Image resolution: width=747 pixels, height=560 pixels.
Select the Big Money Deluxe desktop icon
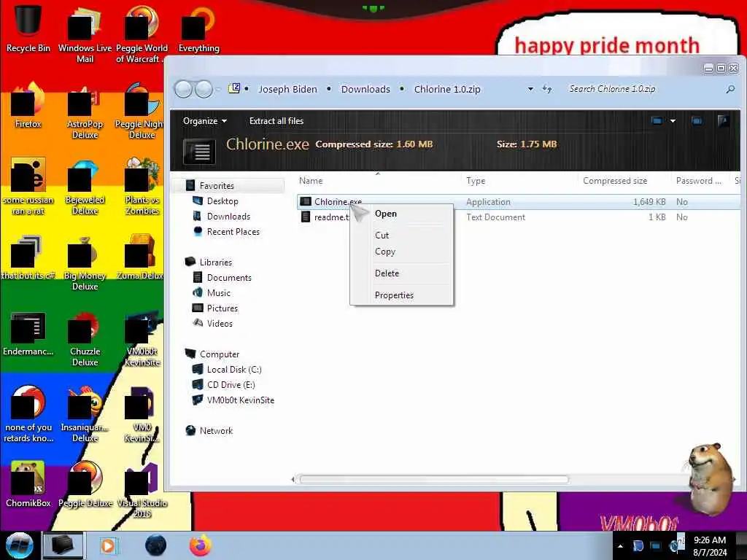click(x=85, y=262)
